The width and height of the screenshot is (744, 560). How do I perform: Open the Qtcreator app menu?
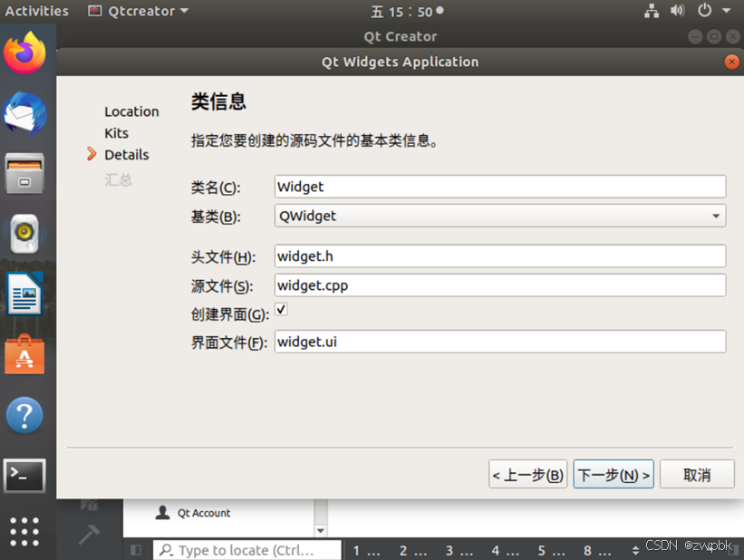tap(138, 11)
